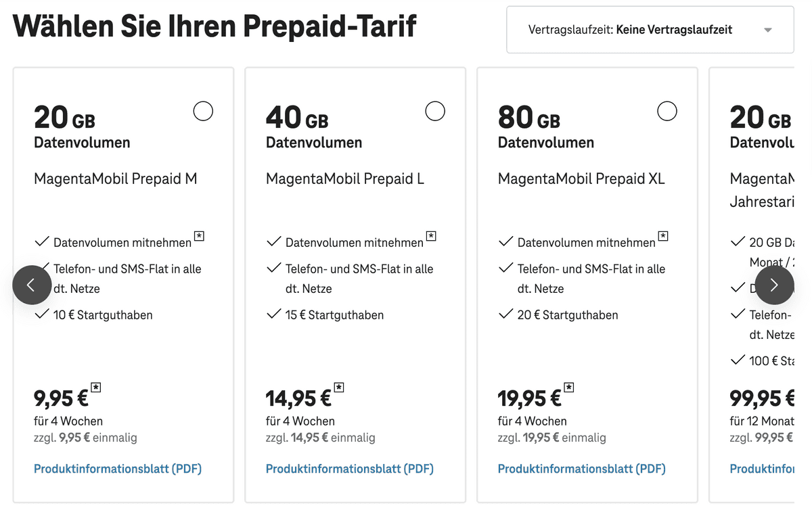The height and width of the screenshot is (510, 812).
Task: Click the MagentaMobil Prepaid M tariff name
Action: (116, 179)
